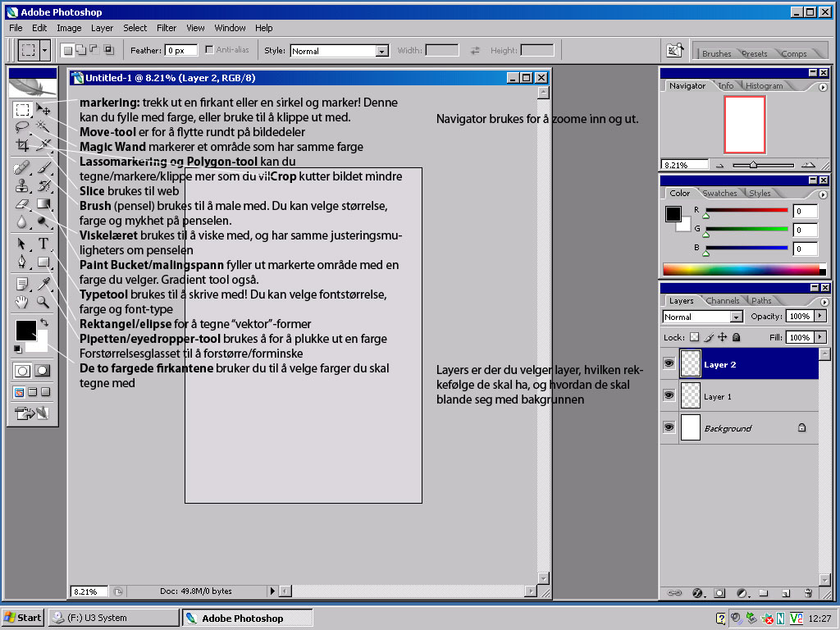The height and width of the screenshot is (630, 840).
Task: Select the Move tool in the toolbox
Action: click(43, 110)
